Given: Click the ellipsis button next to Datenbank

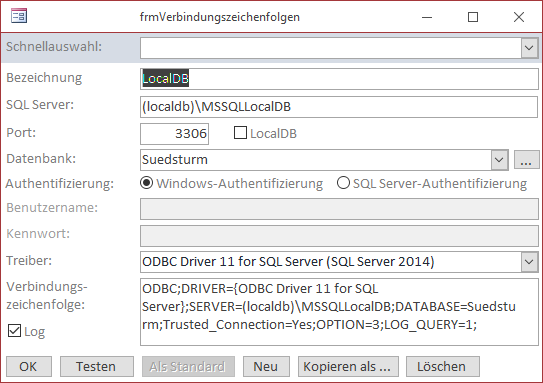Looking at the screenshot, I should (x=526, y=160).
